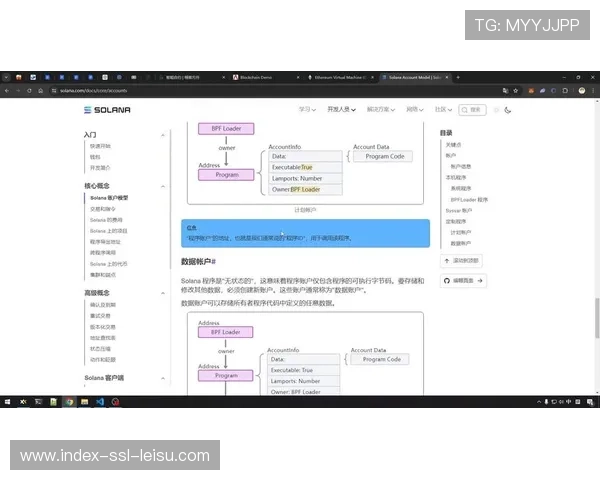The width and height of the screenshot is (600, 480).
Task: Show hidden system tray icons
Action: point(539,402)
